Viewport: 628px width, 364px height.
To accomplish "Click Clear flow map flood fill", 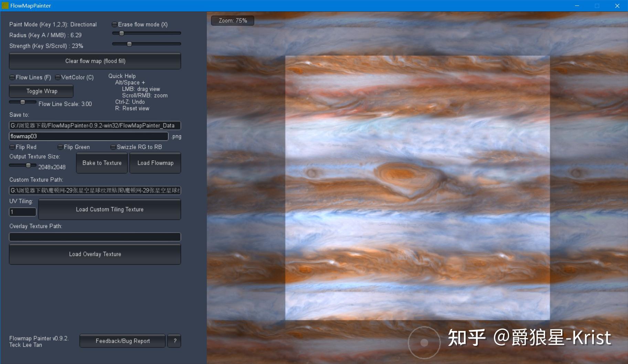I will [x=95, y=61].
